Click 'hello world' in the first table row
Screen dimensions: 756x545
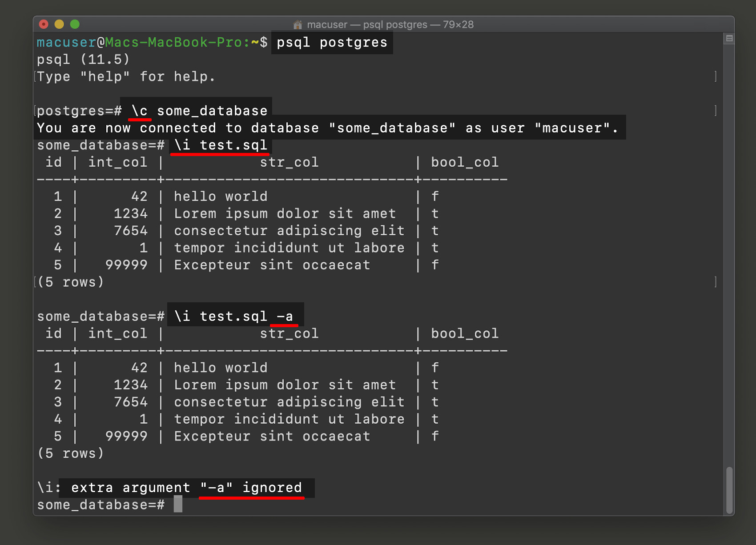220,196
